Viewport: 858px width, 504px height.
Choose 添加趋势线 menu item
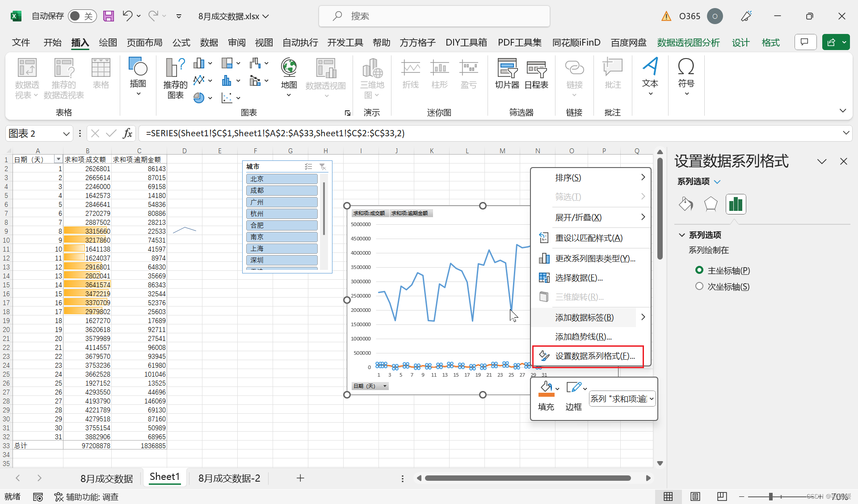pos(591,337)
